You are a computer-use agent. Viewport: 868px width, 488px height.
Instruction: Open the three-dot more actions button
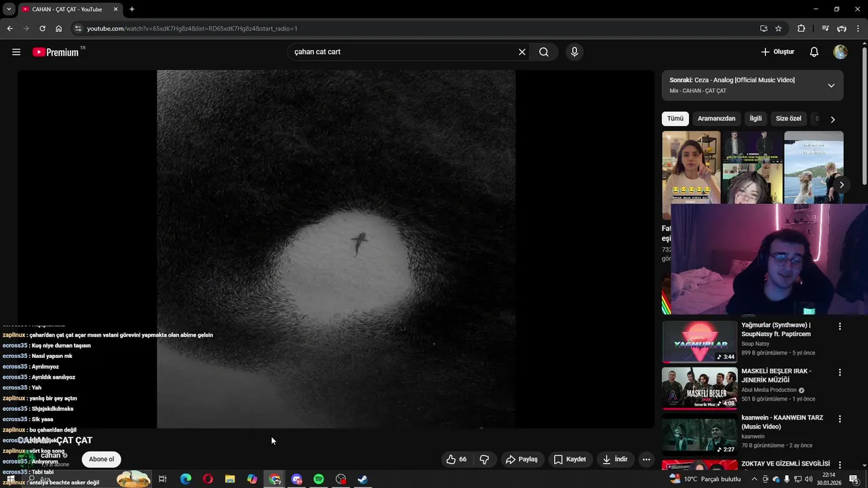(646, 460)
